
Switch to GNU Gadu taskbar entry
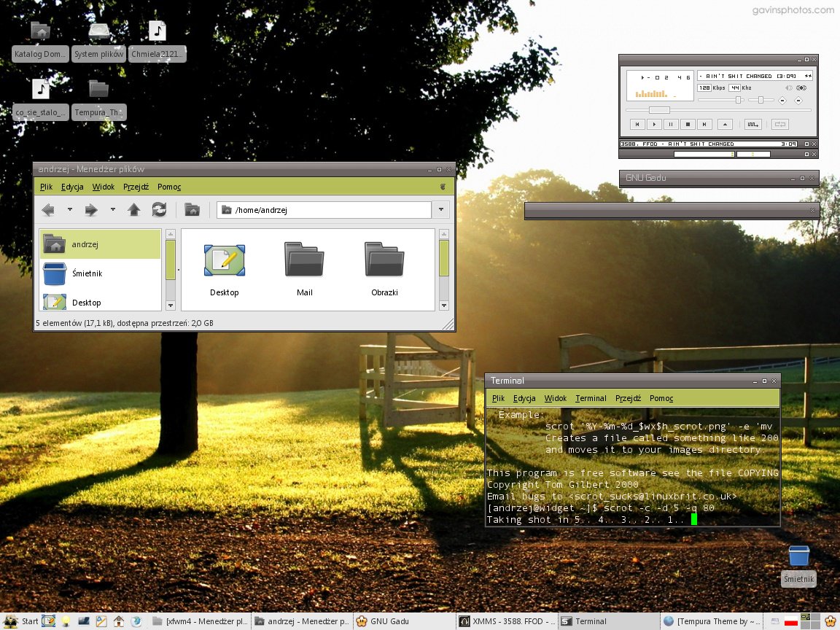(405, 621)
